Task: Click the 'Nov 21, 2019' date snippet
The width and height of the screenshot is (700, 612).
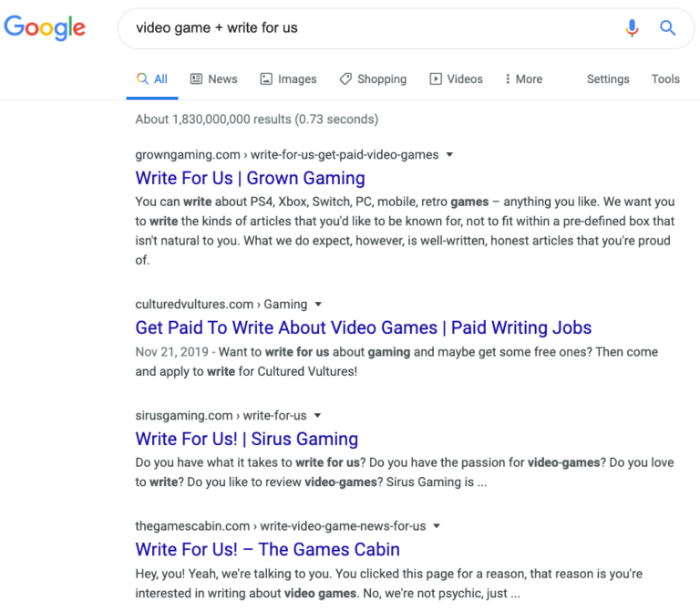Action: 172,352
